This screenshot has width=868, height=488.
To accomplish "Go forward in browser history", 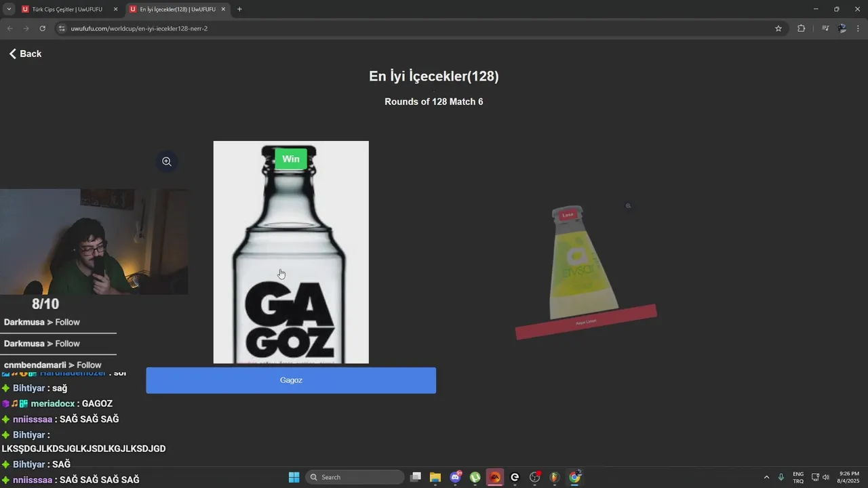I will point(26,28).
